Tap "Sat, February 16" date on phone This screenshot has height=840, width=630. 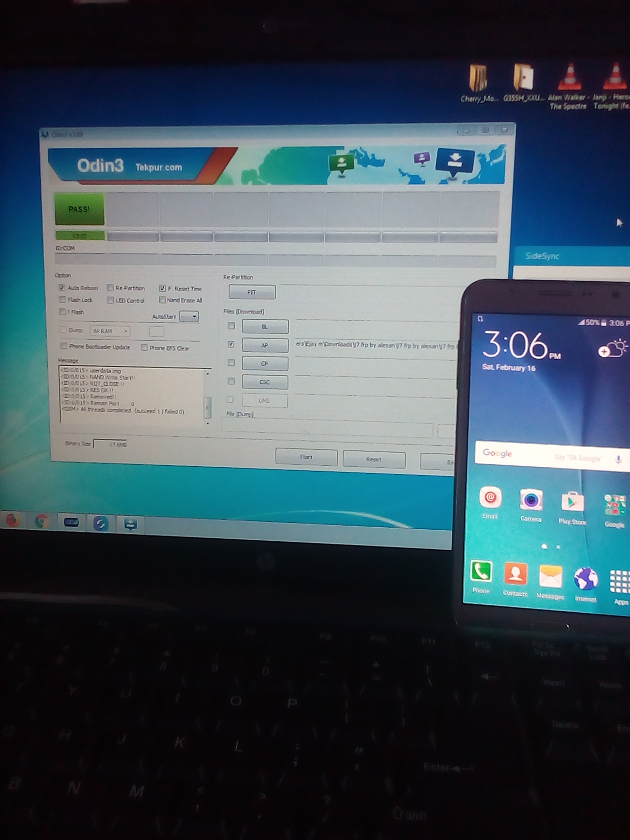(509, 367)
